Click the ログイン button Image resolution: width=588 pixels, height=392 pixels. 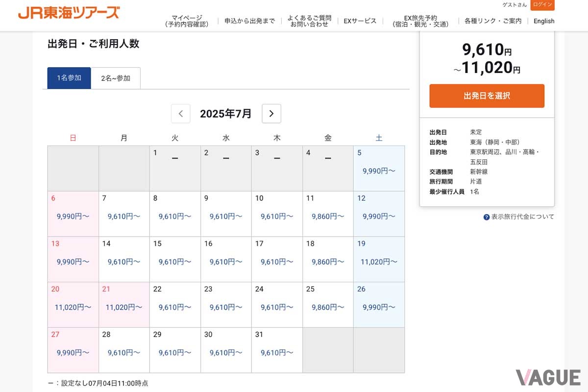542,4
